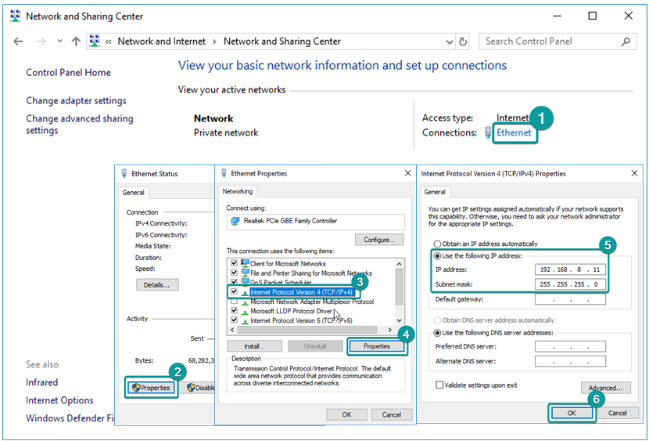The image size is (650, 441).
Task: Click items list scroll up arrow
Action: click(x=399, y=264)
